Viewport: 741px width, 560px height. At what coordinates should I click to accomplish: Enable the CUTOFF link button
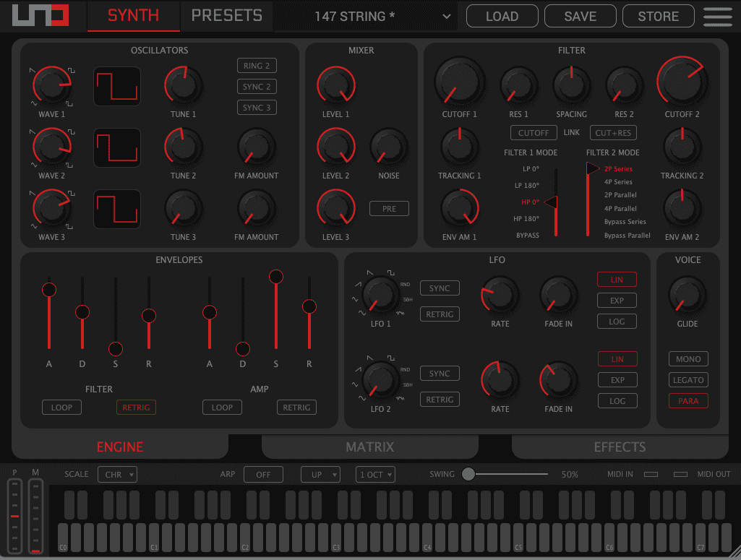click(534, 133)
